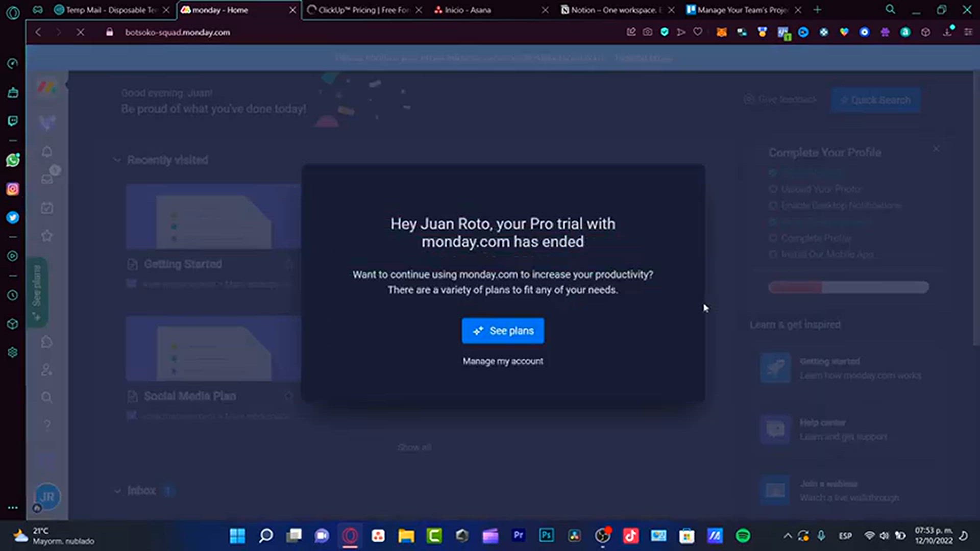
Task: Open monday notifications bell icon
Action: (47, 152)
